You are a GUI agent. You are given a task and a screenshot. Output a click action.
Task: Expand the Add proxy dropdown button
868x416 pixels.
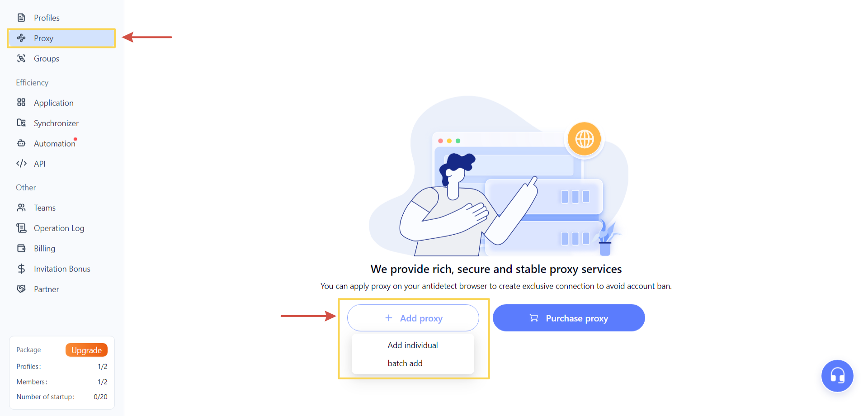[x=413, y=318]
